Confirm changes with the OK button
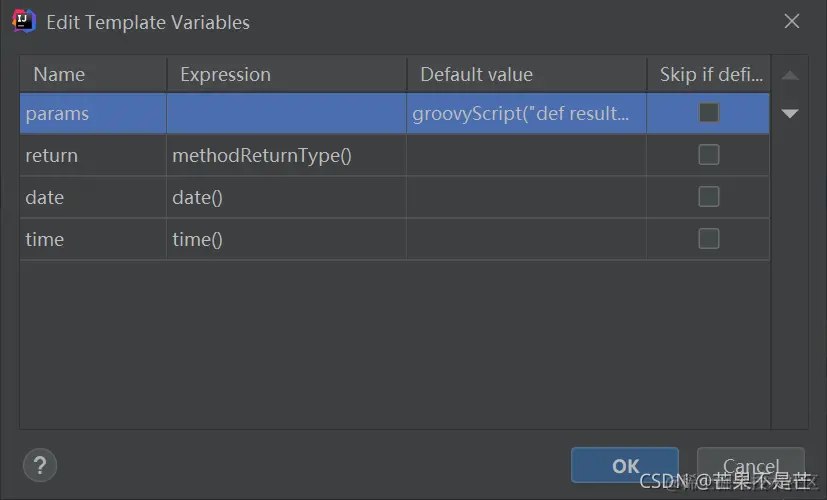Screen dimensions: 827x500 pyautogui.click(x=625, y=465)
